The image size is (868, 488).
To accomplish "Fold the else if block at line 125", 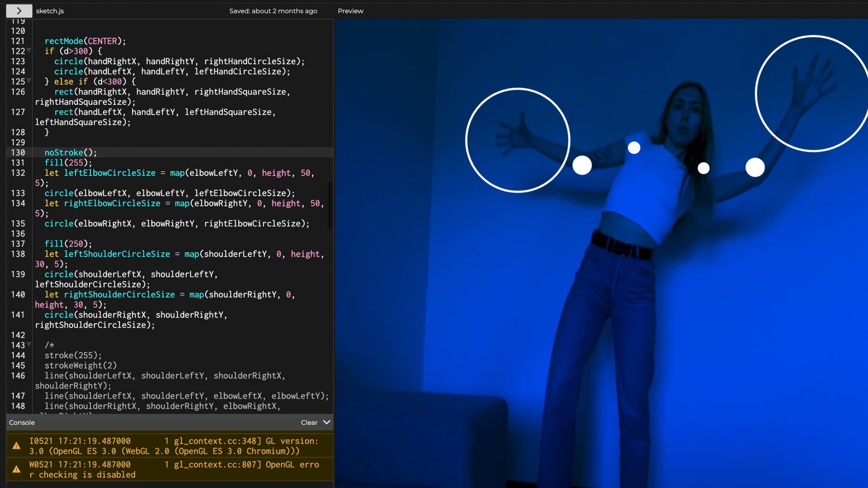I will 29,81.
